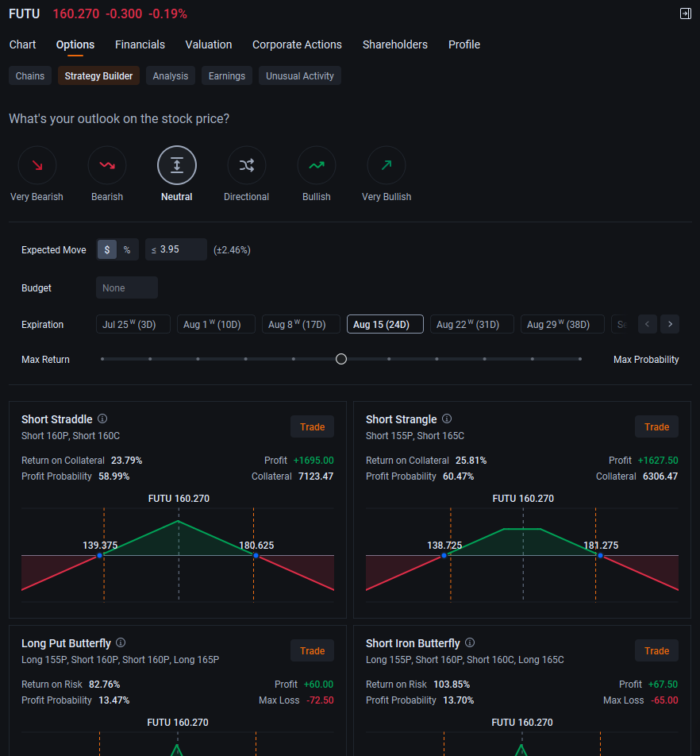
Task: Click the Max Return slider handle
Action: tap(341, 359)
